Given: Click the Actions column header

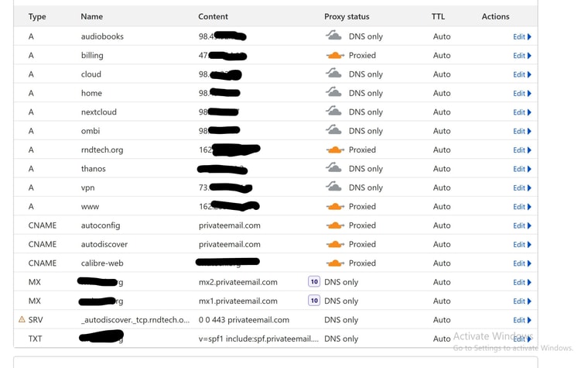Looking at the screenshot, I should [x=495, y=16].
